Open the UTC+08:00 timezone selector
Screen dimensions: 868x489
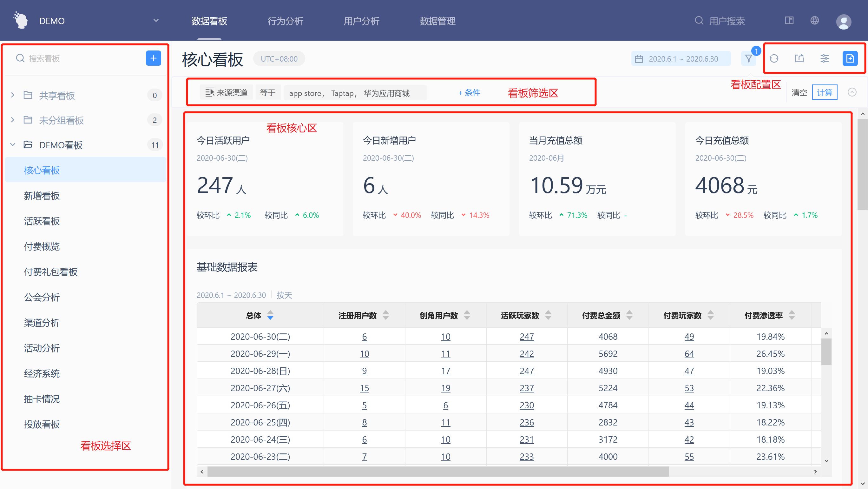coord(279,59)
